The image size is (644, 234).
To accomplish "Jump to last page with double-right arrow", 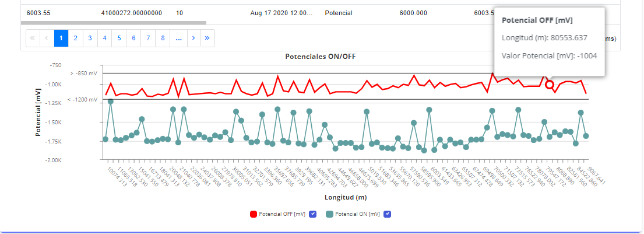I will (207, 38).
